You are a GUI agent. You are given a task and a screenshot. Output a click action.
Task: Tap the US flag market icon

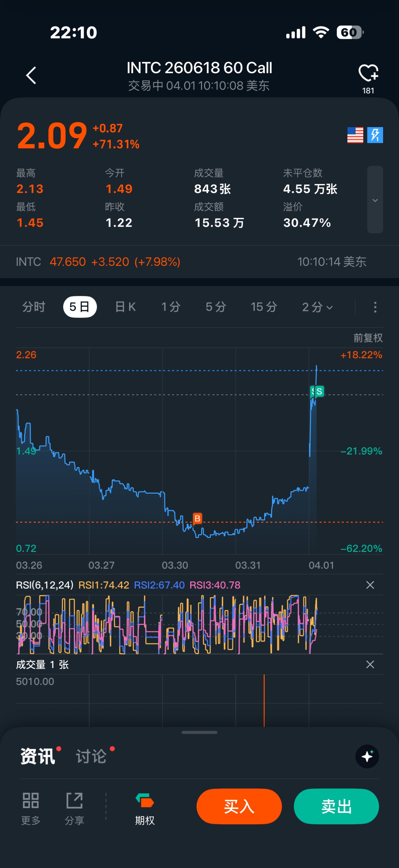(355, 135)
